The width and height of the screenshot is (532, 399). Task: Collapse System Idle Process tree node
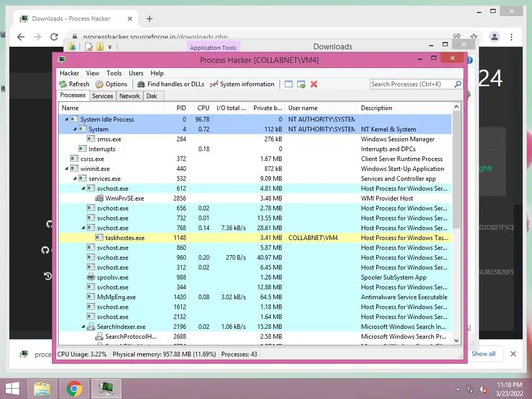(x=66, y=119)
